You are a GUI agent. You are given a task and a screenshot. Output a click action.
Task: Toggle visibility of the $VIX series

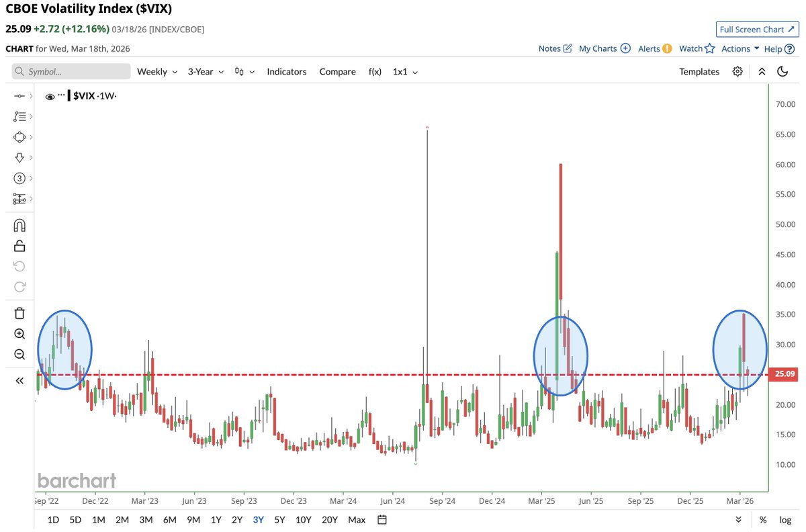(x=50, y=96)
